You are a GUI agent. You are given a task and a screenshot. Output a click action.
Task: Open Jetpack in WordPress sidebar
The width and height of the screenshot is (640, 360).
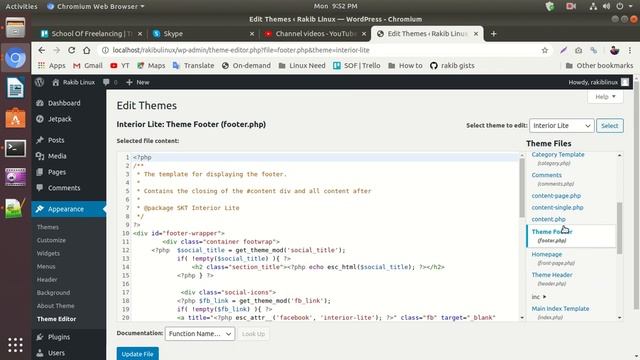click(x=60, y=119)
